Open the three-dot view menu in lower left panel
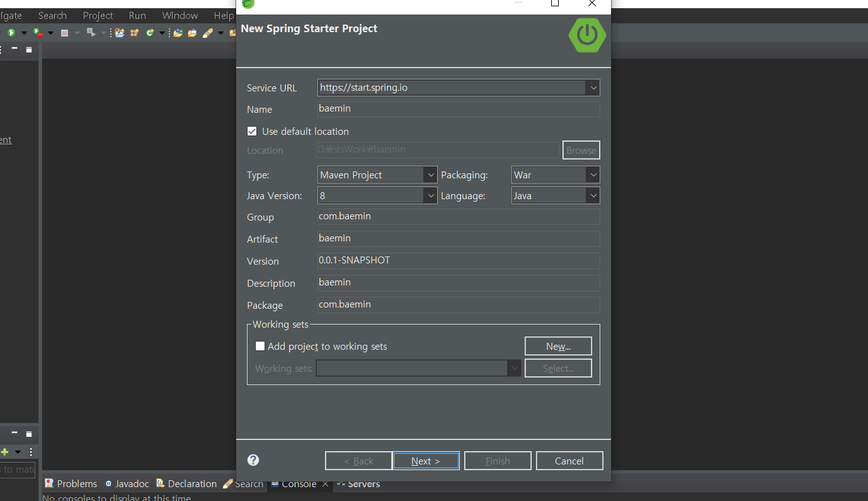The image size is (868, 501). [x=31, y=452]
